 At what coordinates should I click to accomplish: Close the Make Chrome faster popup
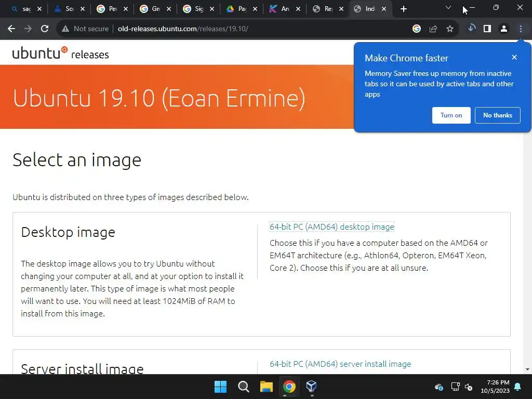[514, 57]
